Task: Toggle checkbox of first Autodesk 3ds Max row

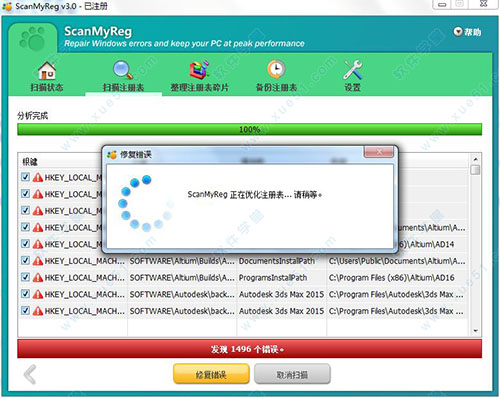Action: [x=25, y=293]
